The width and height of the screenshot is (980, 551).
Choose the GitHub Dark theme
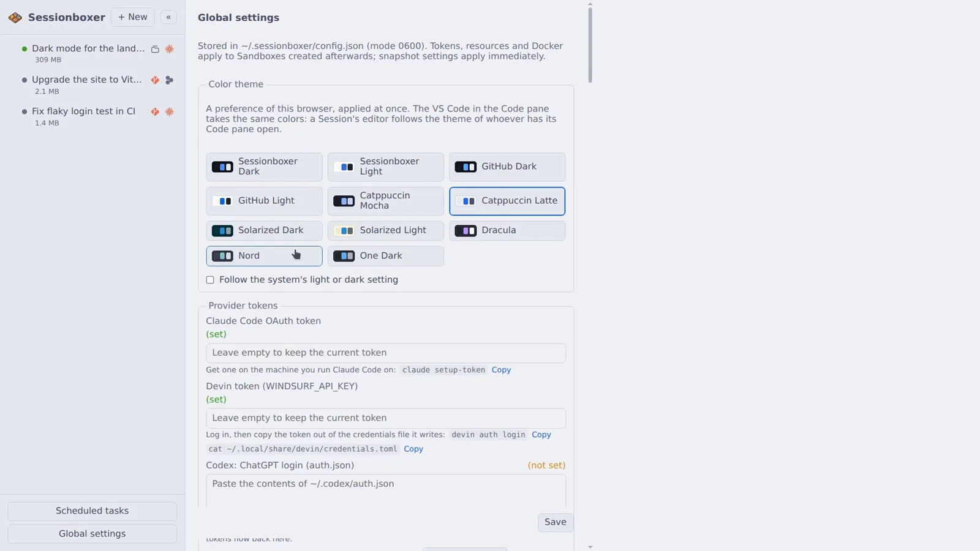tap(507, 167)
